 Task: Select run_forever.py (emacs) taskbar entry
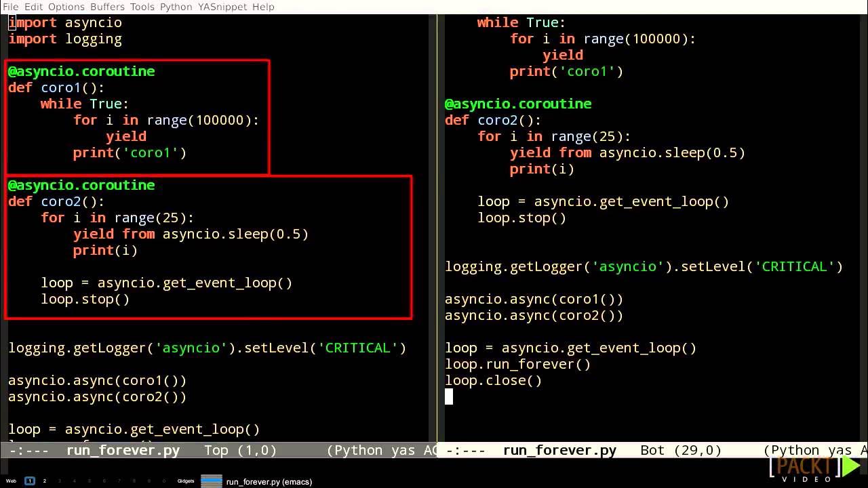pos(269,481)
